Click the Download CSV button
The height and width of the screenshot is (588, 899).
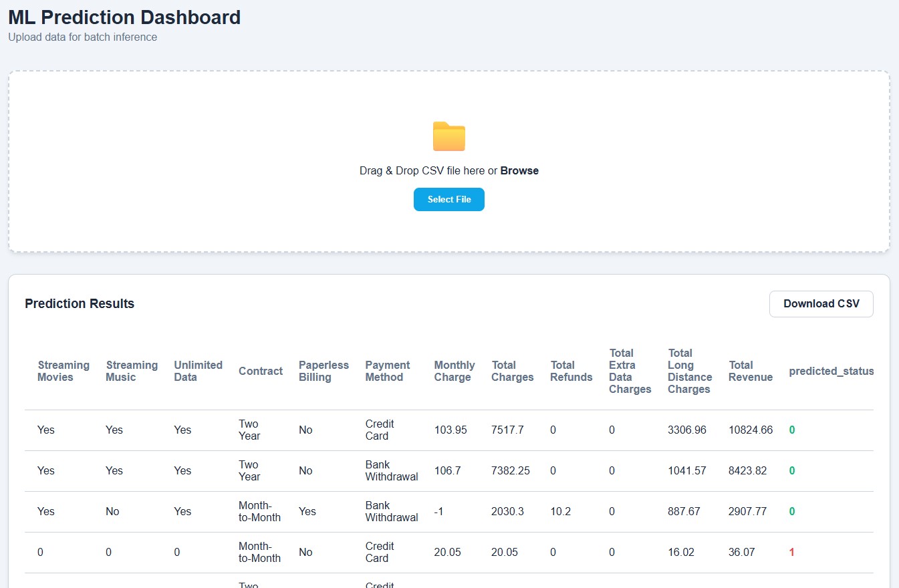point(821,303)
